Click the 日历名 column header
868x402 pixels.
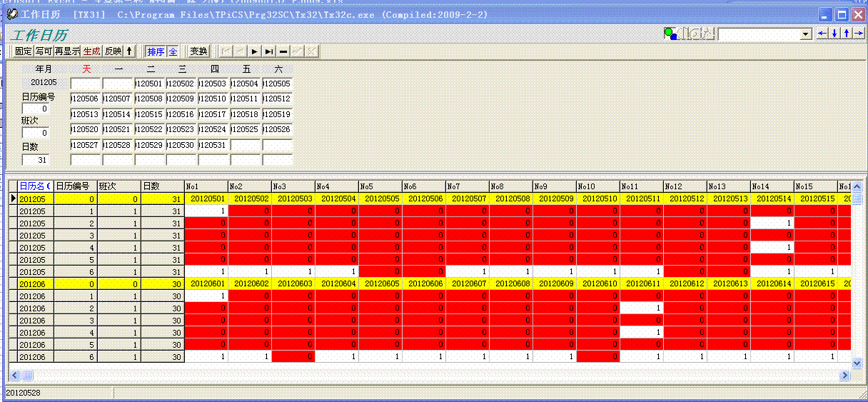tap(35, 186)
